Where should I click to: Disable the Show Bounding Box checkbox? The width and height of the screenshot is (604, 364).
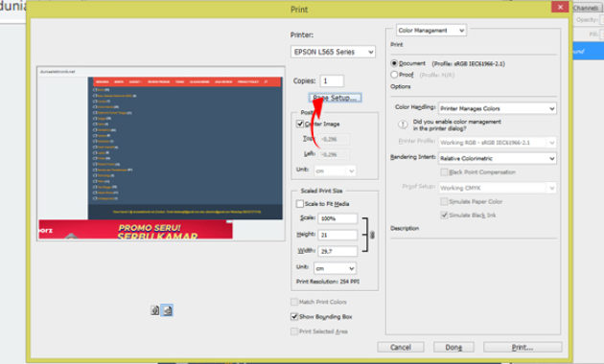point(294,316)
